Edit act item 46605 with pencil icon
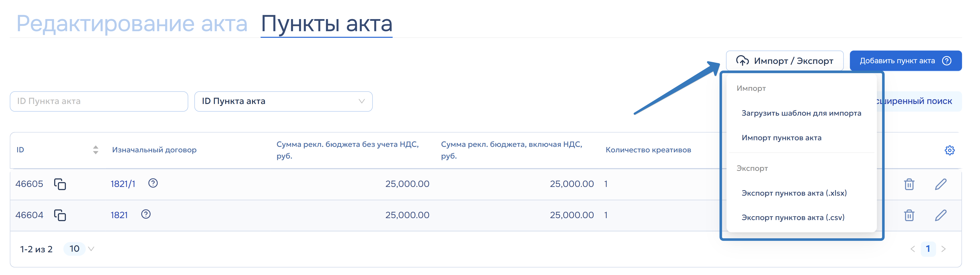 click(941, 184)
